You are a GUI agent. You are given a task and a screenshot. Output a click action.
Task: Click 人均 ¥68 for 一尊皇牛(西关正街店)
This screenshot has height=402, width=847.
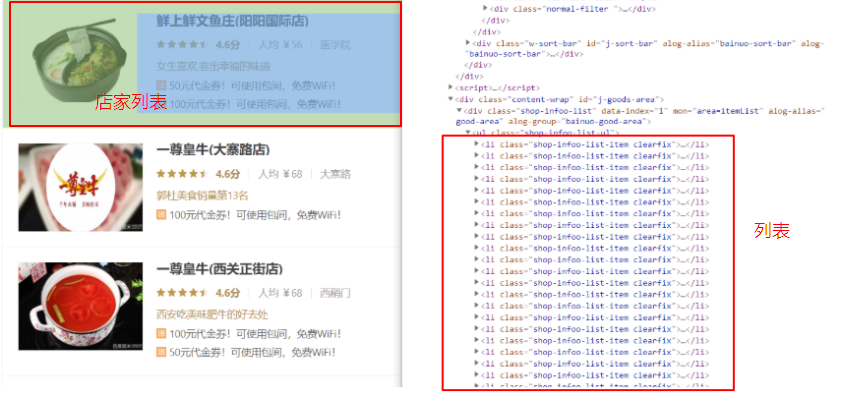click(x=280, y=293)
